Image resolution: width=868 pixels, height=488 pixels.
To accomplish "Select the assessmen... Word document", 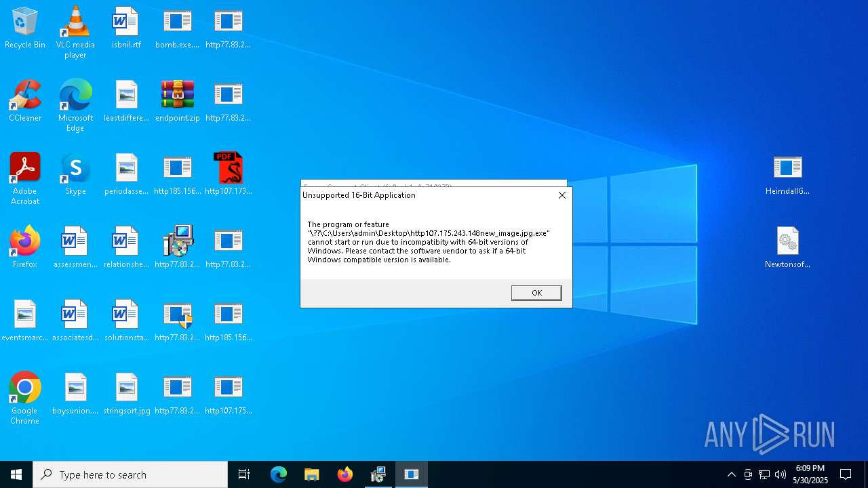I will (75, 248).
